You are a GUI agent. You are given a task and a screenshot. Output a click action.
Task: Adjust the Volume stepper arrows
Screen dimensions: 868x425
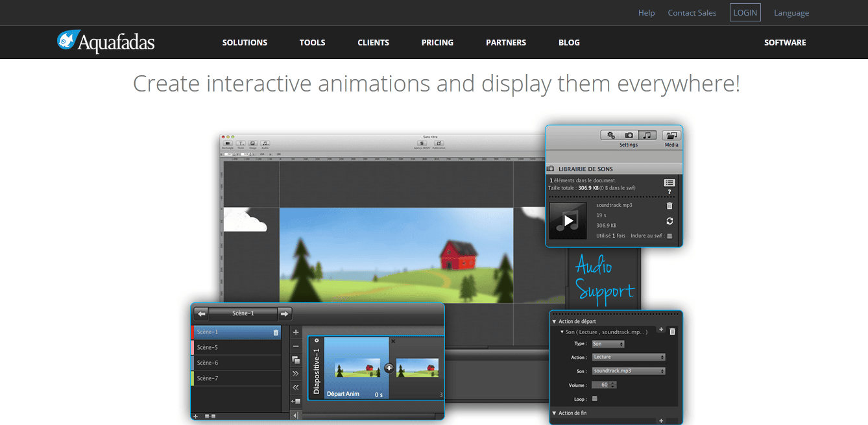coord(614,385)
